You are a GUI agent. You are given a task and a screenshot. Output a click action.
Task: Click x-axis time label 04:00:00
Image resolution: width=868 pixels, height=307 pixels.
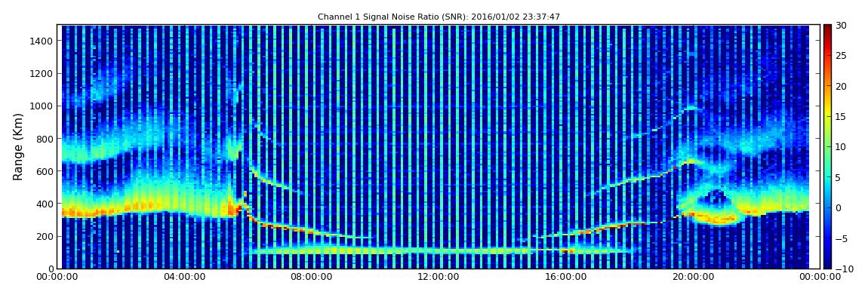[186, 277]
